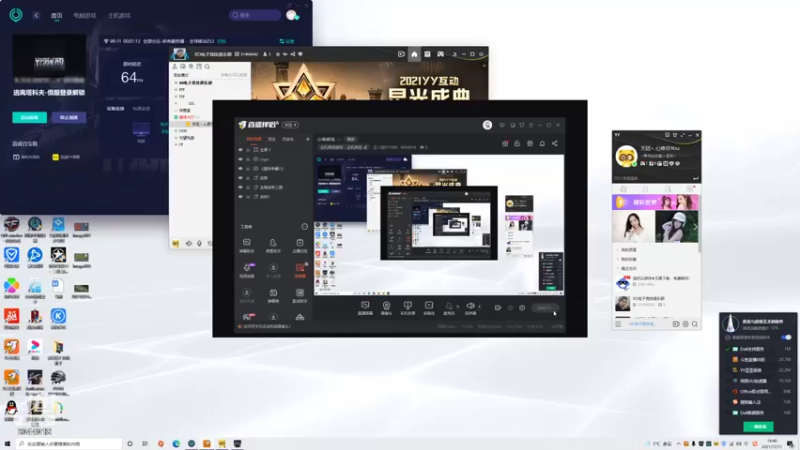Viewport: 800px width, 450px height.
Task: Open first tool in streaming toolbox
Action: coord(246,245)
